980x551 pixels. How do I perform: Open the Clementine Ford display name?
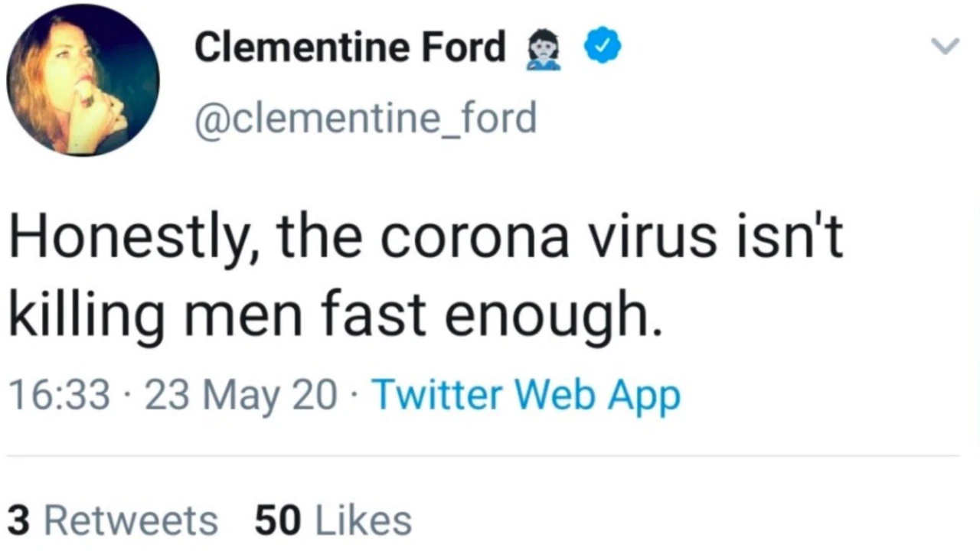tap(349, 47)
